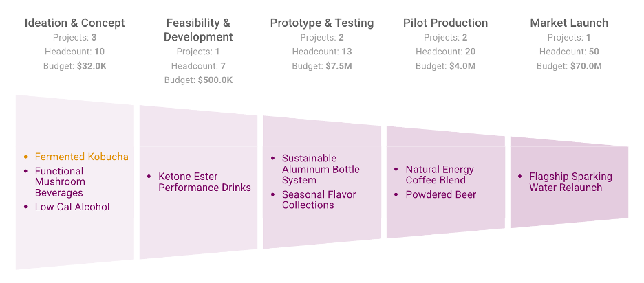The height and width of the screenshot is (283, 644).
Task: Open Flagship Sparking Water Relaunch project
Action: [570, 182]
